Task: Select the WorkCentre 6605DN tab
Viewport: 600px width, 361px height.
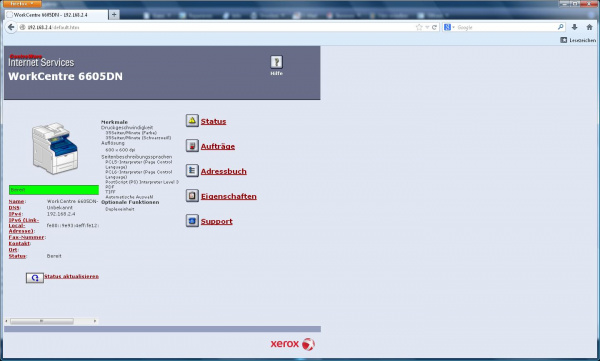Action: pyautogui.click(x=56, y=15)
